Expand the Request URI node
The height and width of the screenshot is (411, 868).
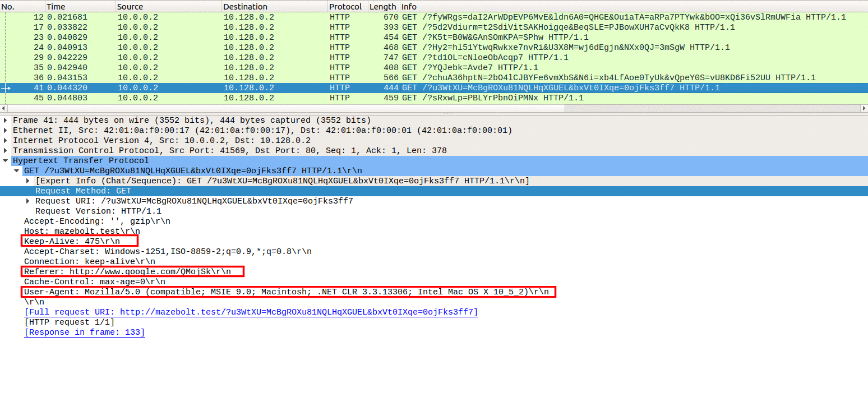[28, 201]
